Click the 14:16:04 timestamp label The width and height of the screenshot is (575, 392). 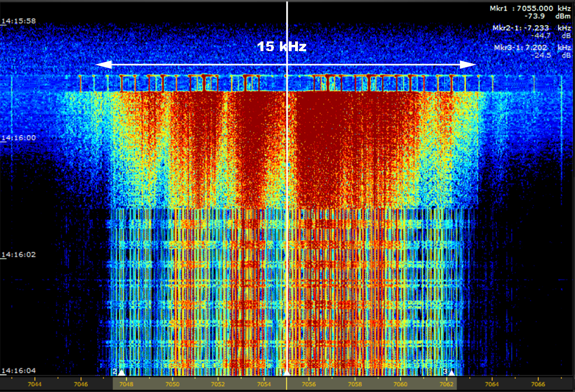[x=19, y=371]
